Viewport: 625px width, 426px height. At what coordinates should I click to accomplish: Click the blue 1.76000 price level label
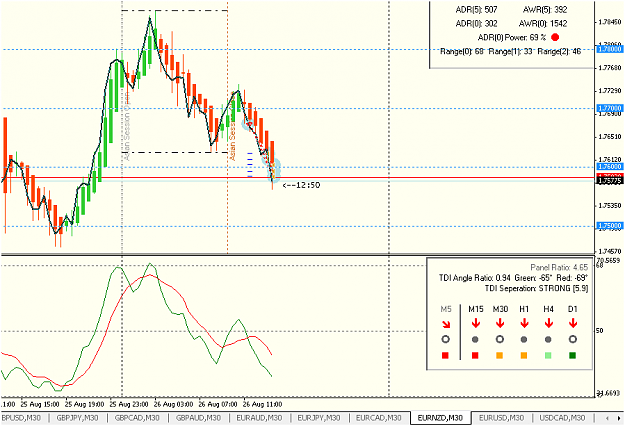tap(609, 167)
